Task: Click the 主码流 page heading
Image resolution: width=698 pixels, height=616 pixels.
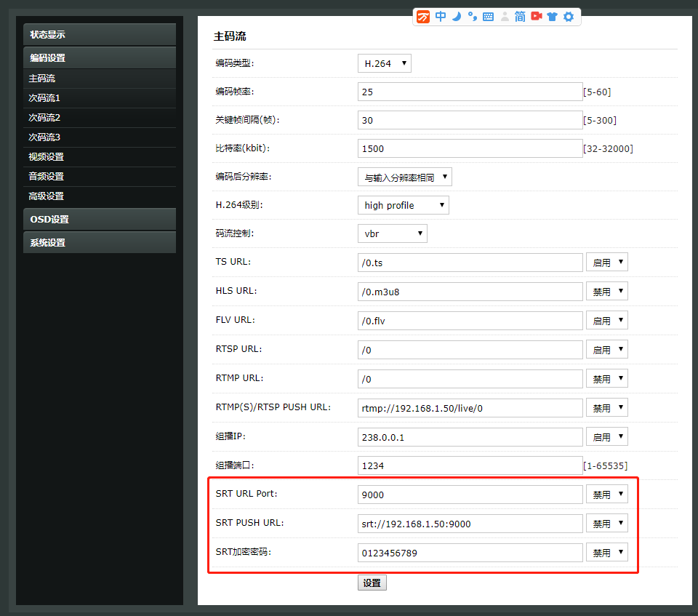Action: point(230,36)
